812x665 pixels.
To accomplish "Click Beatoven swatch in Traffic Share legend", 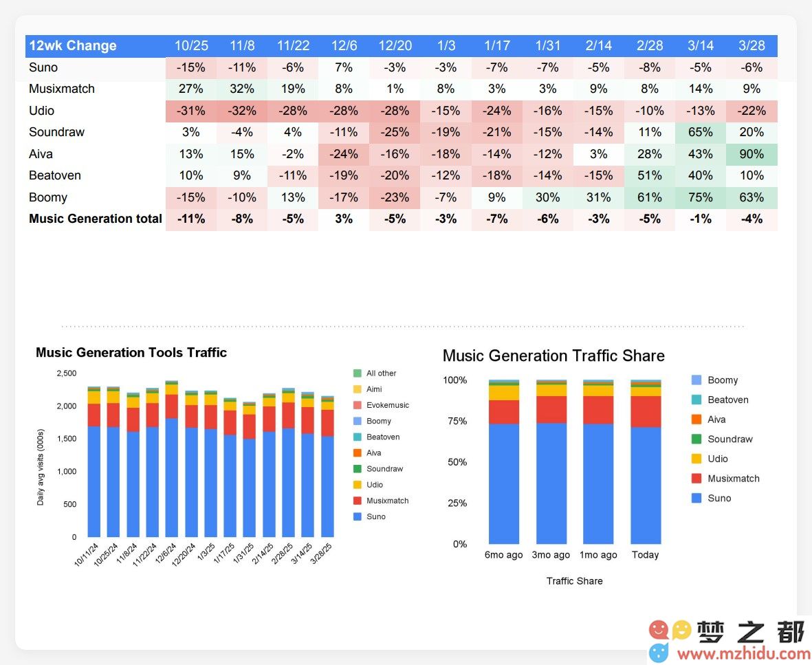I will (x=696, y=400).
